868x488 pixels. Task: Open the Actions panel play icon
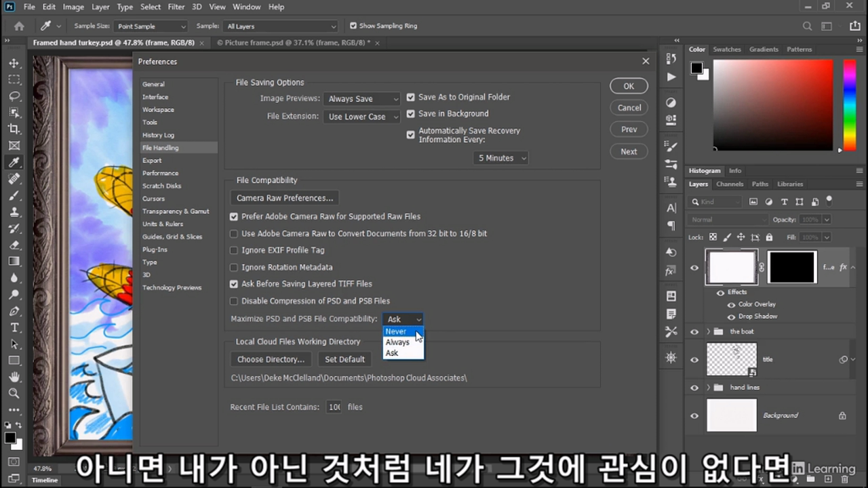pos(671,77)
